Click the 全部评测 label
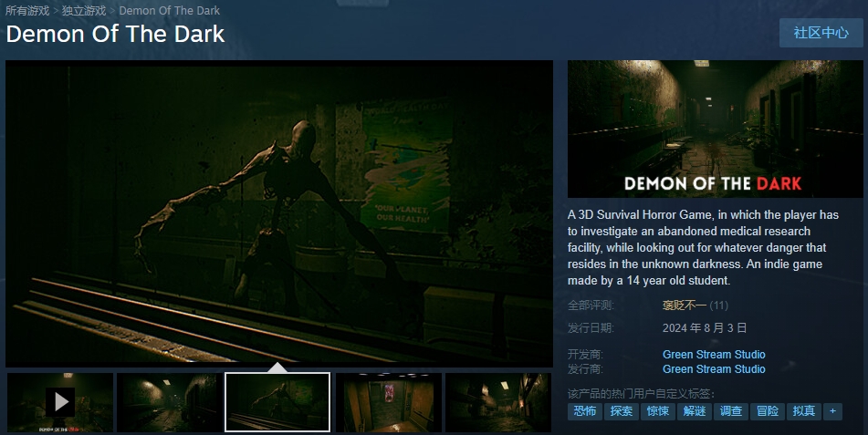 [x=591, y=305]
